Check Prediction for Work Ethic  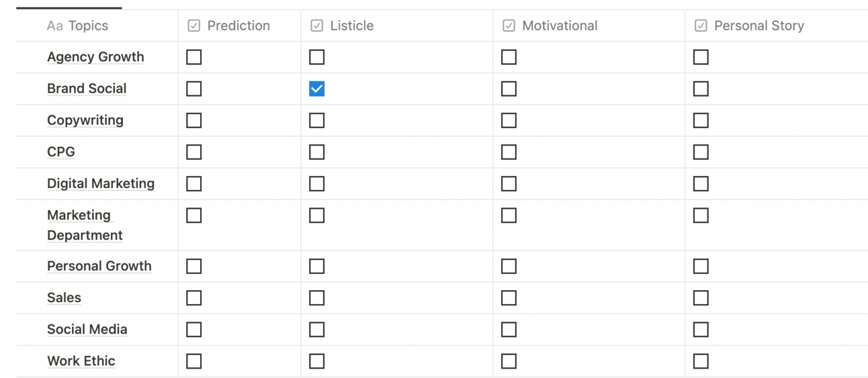[193, 361]
